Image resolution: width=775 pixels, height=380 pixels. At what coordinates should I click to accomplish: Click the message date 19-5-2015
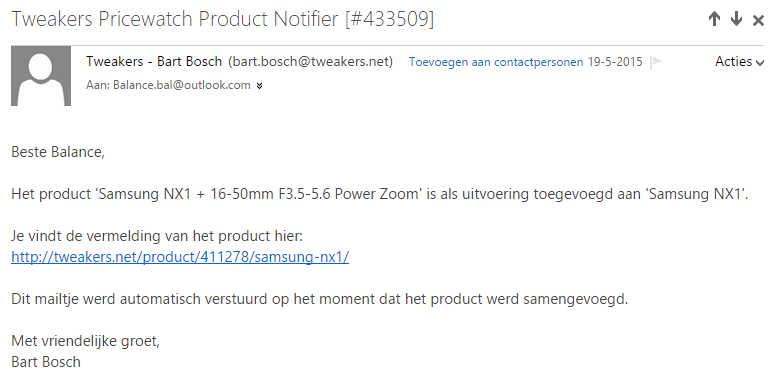(x=615, y=62)
